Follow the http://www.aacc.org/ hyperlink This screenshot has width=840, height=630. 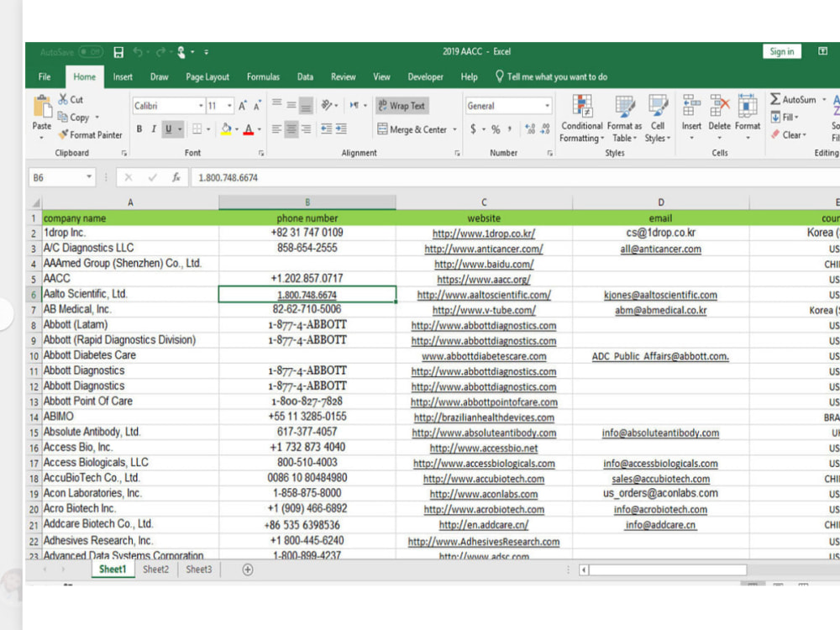[x=484, y=279]
